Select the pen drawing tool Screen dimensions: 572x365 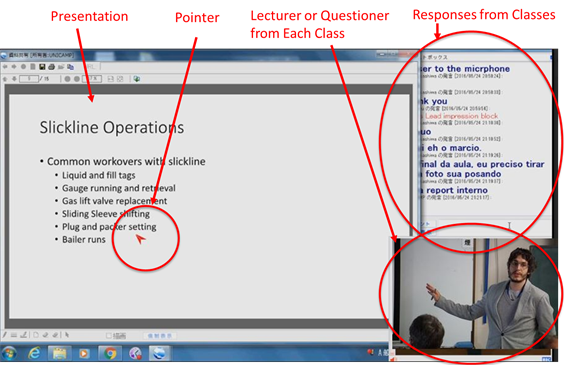pyautogui.click(x=5, y=335)
